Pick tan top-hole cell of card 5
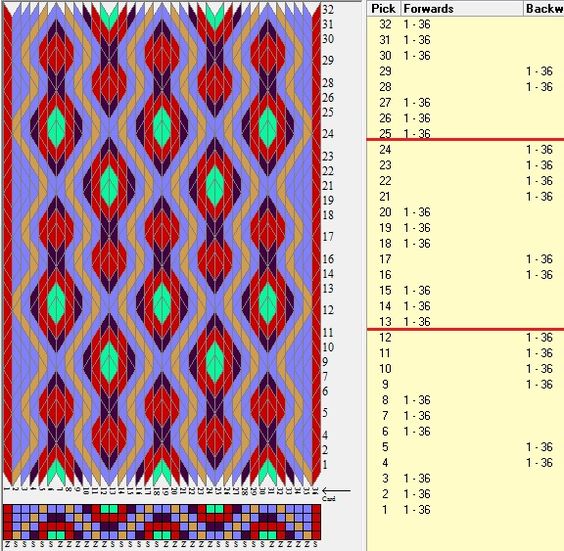The width and height of the screenshot is (564, 551). tap(42, 509)
